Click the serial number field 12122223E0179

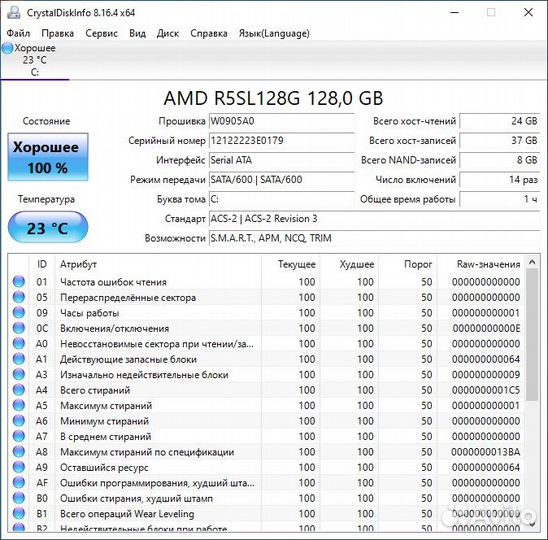click(x=282, y=141)
